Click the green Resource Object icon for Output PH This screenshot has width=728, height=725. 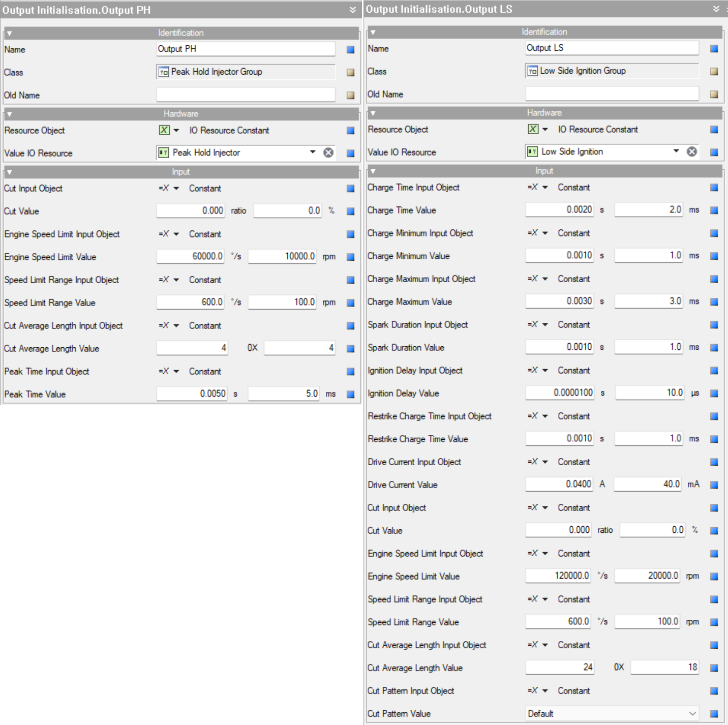(165, 130)
